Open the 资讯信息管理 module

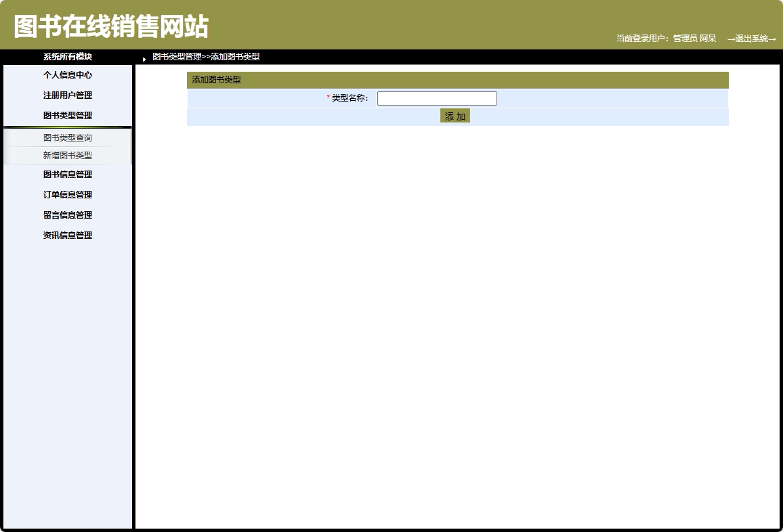click(x=67, y=235)
